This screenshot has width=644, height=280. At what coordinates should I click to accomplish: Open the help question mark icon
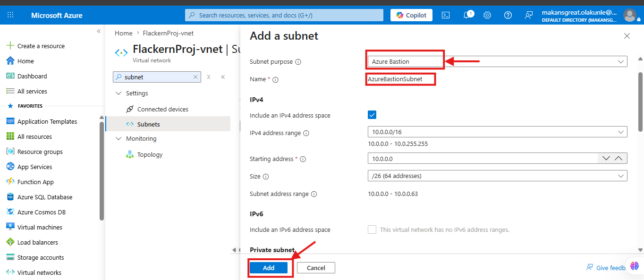pyautogui.click(x=508, y=15)
